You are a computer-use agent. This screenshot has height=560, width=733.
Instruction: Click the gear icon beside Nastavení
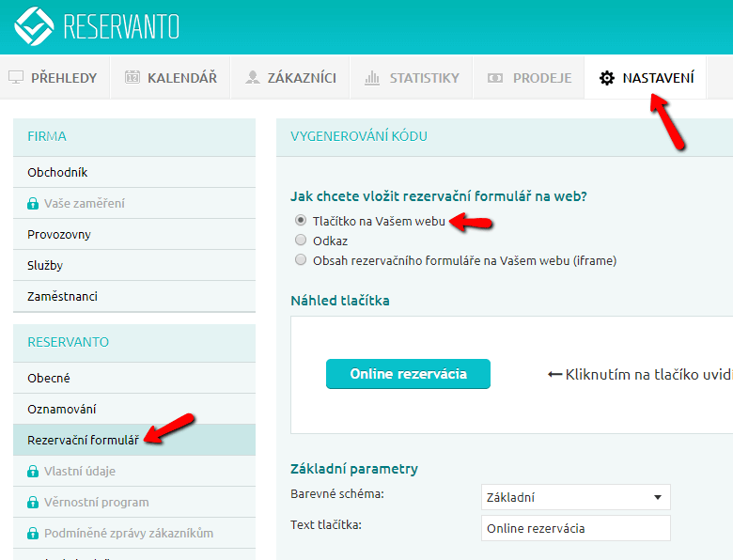tap(607, 78)
